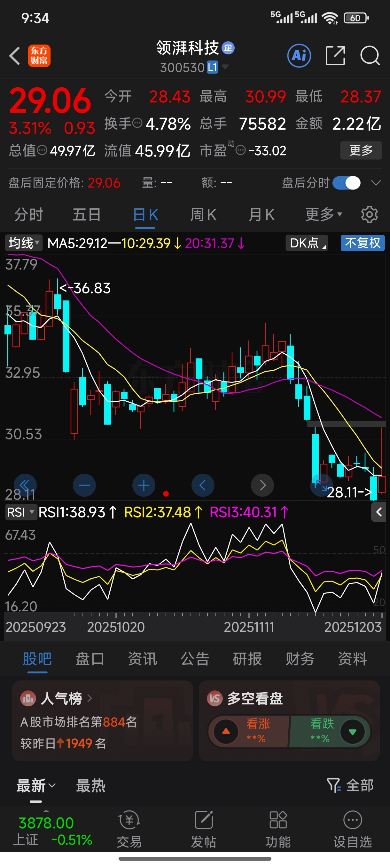Image resolution: width=390 pixels, height=868 pixels.
Task: Select the 股吧 tab
Action: 37,659
